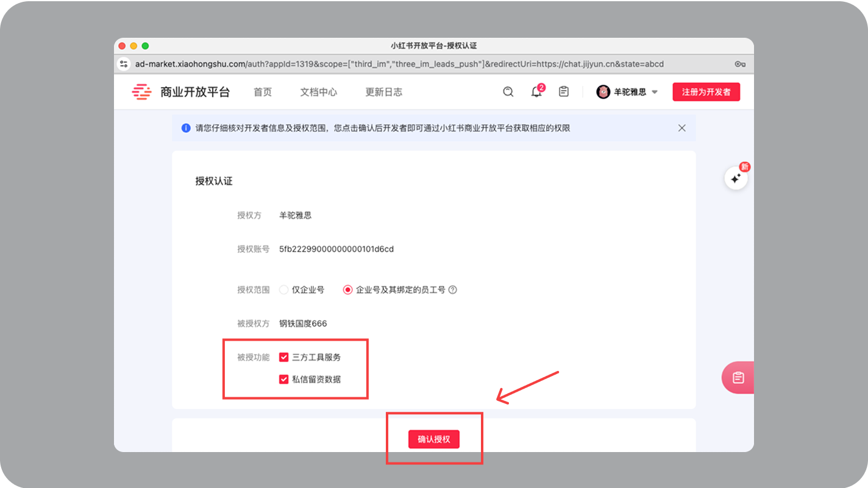Switch to the 首页 menu item
The height and width of the screenshot is (488, 868).
click(x=262, y=91)
